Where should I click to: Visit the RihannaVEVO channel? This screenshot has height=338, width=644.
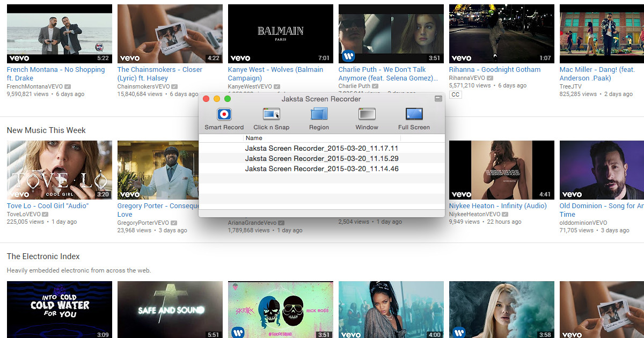click(467, 78)
